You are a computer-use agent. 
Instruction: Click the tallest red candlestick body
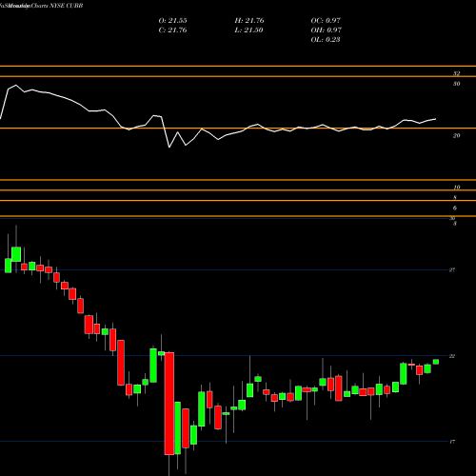click(x=169, y=404)
